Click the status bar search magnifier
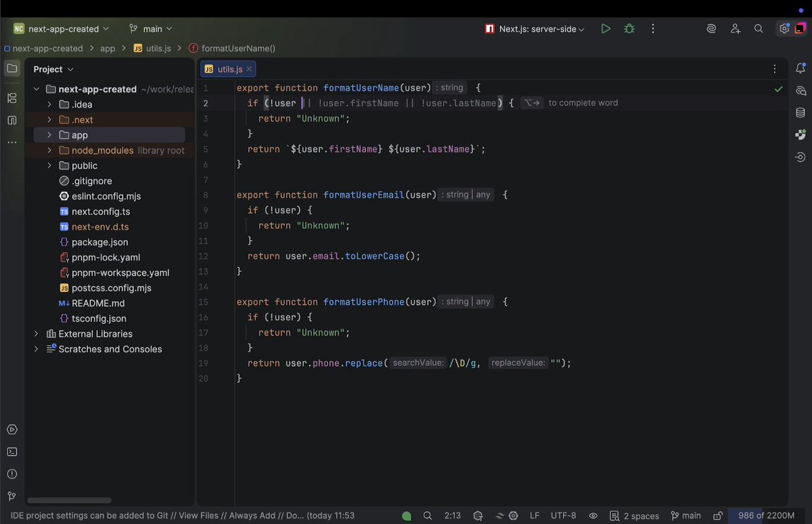Image resolution: width=812 pixels, height=524 pixels. tap(428, 516)
